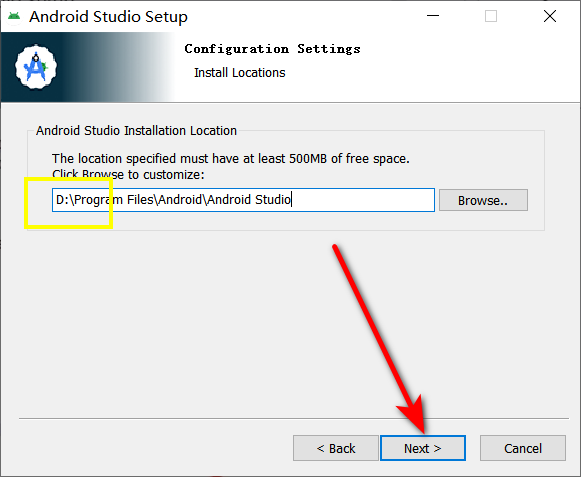Click the 'Install Locations' subtitle

click(240, 73)
